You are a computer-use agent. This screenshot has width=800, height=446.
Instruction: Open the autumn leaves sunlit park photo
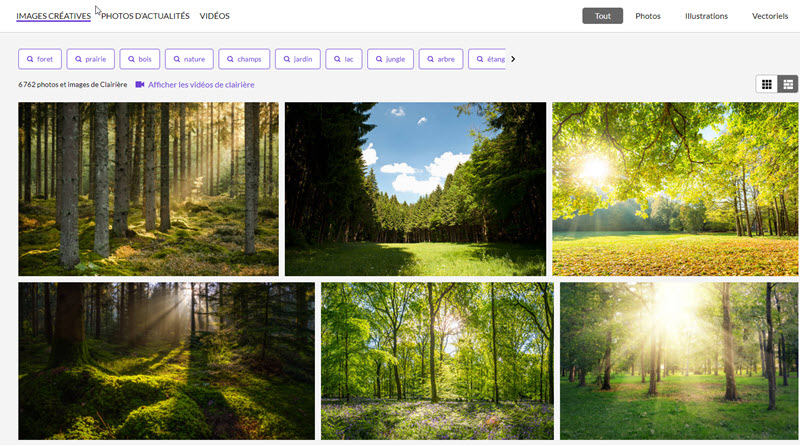[x=676, y=189]
